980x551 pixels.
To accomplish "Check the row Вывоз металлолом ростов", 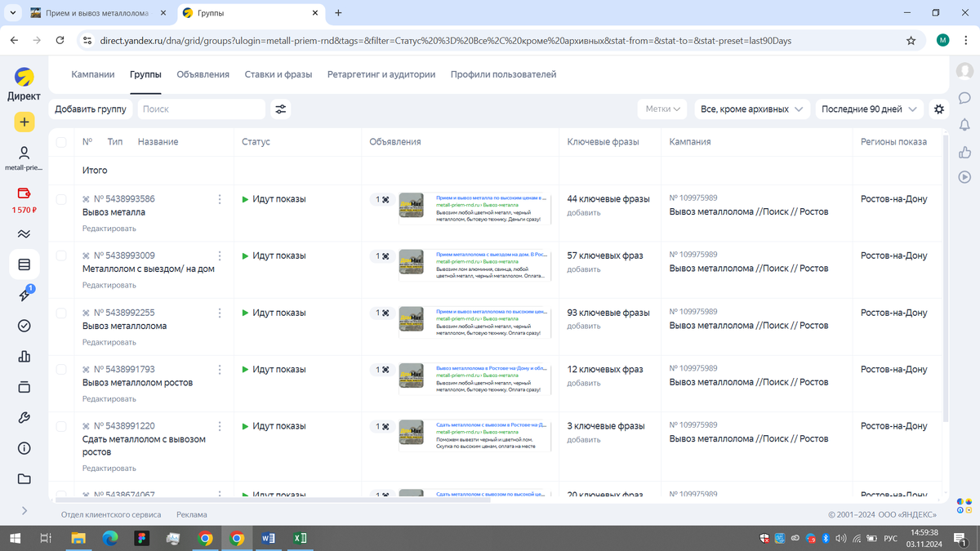I will (61, 369).
